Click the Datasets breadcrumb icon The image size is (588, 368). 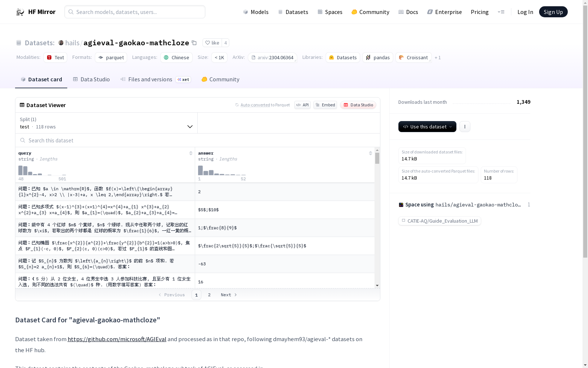point(19,43)
